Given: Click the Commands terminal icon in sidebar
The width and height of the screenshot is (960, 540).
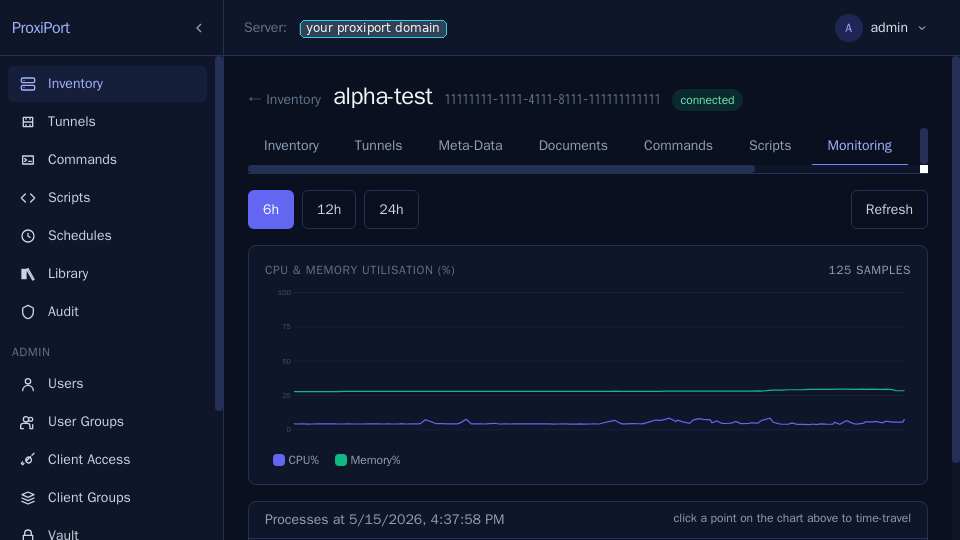Looking at the screenshot, I should 28,160.
